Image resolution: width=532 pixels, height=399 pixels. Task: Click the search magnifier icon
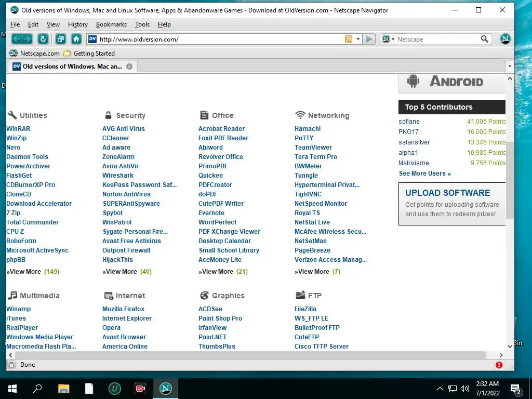[x=485, y=39]
